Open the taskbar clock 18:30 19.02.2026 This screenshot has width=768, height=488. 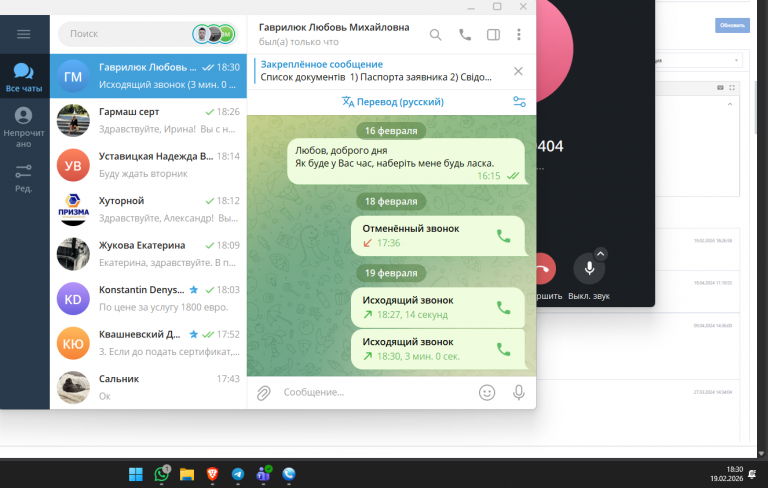coord(727,474)
